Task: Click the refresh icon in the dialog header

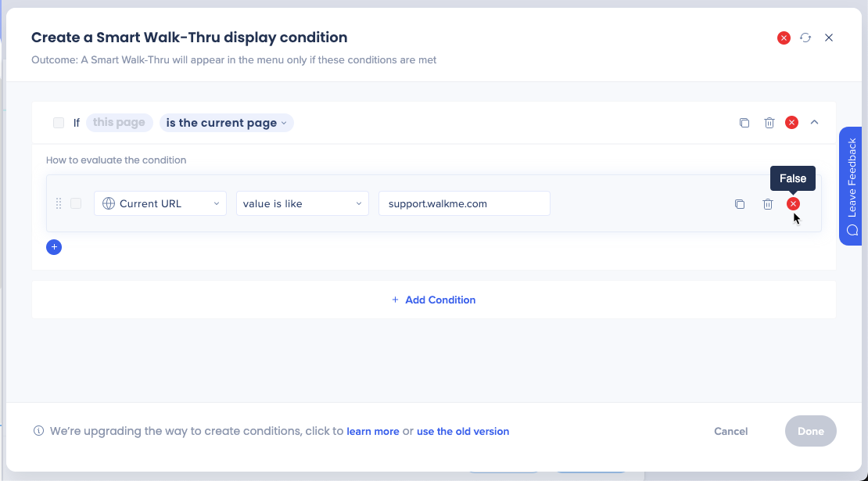Action: click(x=805, y=38)
